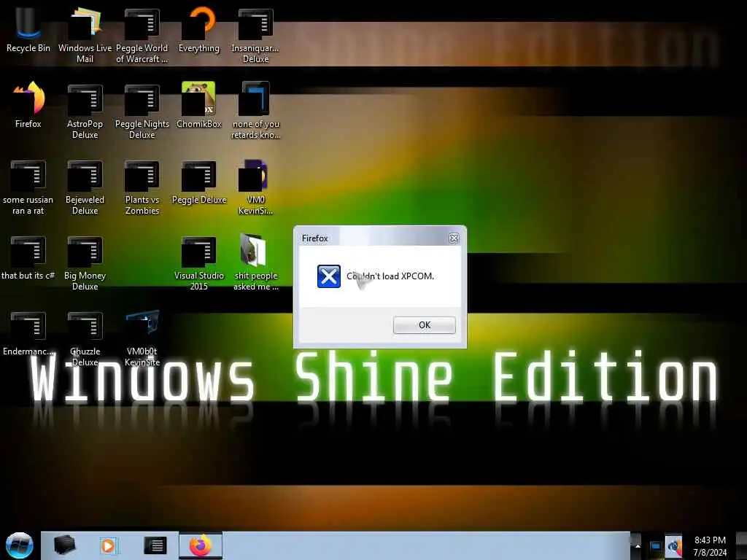Select VM0b0t KevinSite desktop icon
This screenshot has height=560, width=747.
coord(142,338)
